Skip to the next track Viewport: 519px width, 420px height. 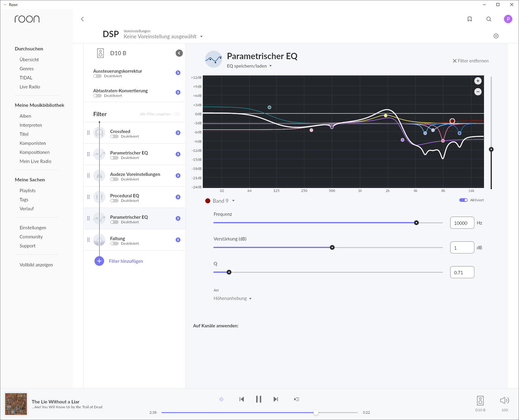[276, 399]
